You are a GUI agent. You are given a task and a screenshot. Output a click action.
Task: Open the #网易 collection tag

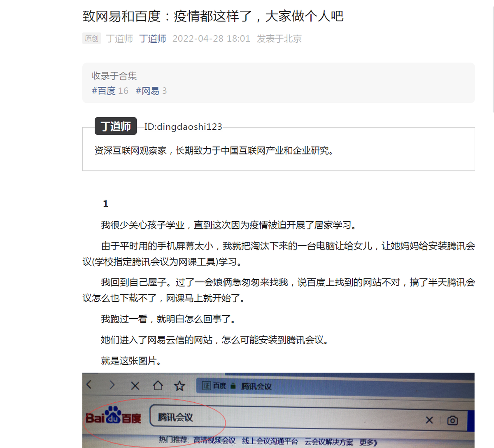click(151, 91)
